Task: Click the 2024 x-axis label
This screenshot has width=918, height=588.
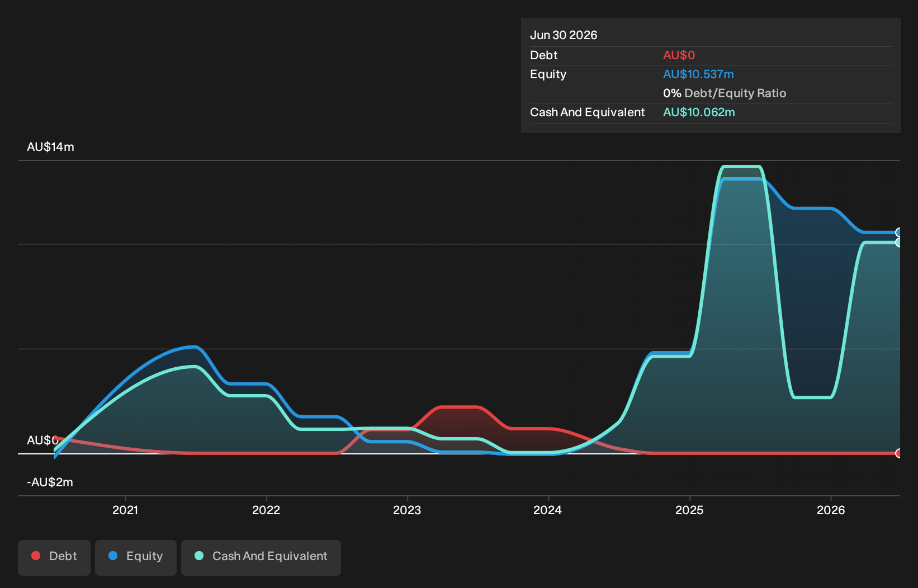Action: pyautogui.click(x=547, y=510)
